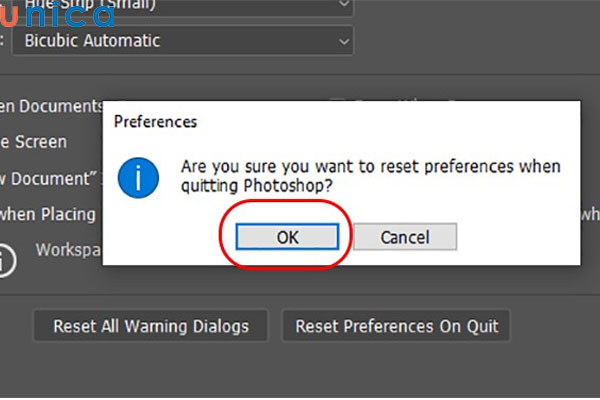Click the Reset All Warning Dialogs button

pyautogui.click(x=151, y=326)
